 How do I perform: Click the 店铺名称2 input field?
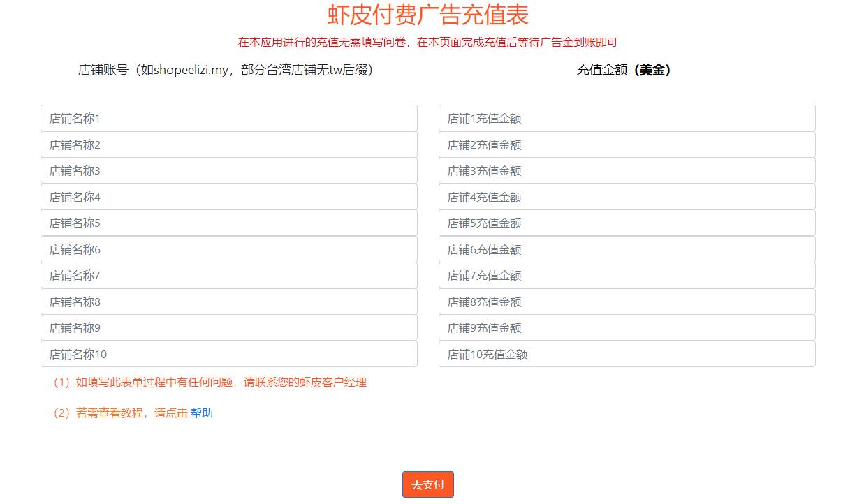228,144
